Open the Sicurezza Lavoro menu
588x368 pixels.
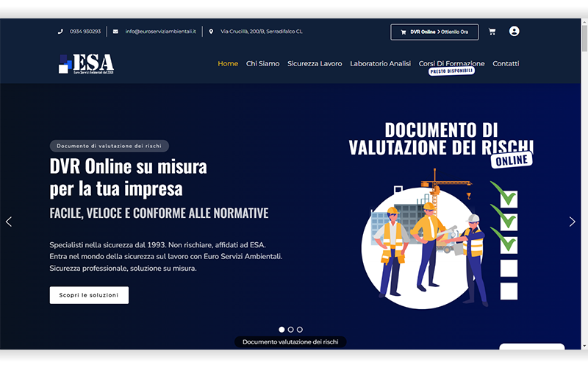click(x=315, y=64)
